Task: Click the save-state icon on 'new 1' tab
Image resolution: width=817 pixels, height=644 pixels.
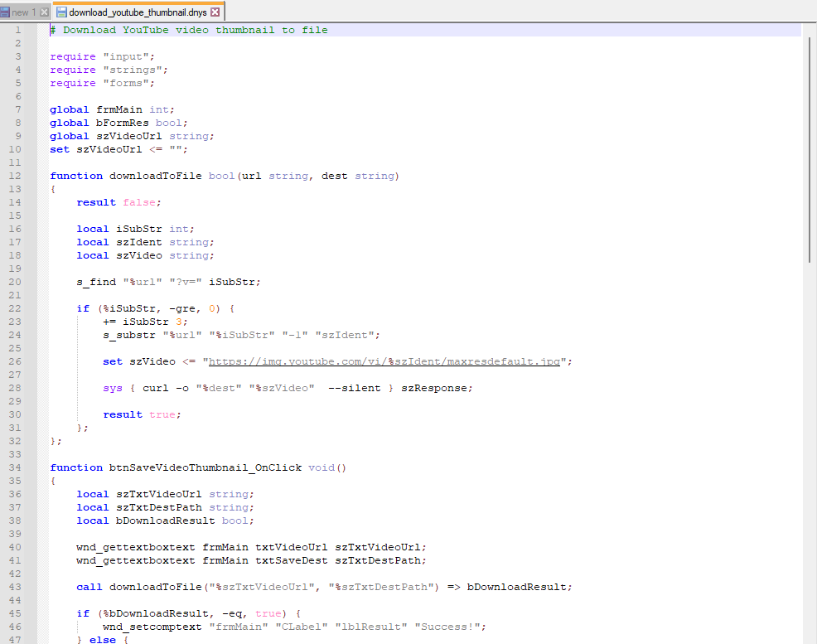Action: (x=5, y=12)
